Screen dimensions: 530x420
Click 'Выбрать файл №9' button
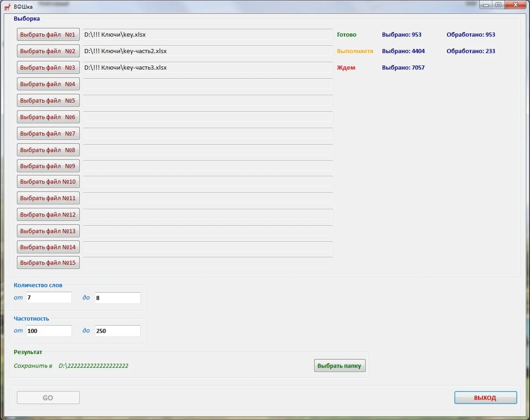pyautogui.click(x=48, y=166)
